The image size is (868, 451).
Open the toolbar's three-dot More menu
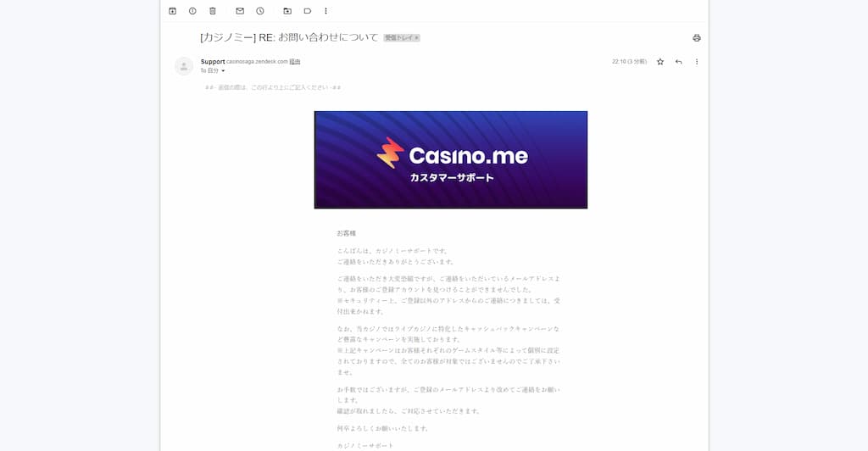click(x=325, y=11)
